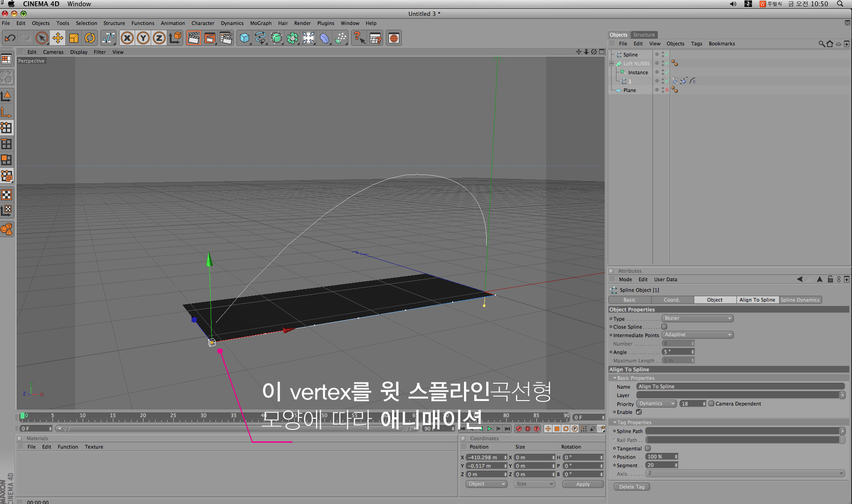Click Render to Picture Viewer icon
Image resolution: width=852 pixels, height=504 pixels.
pyautogui.click(x=210, y=38)
